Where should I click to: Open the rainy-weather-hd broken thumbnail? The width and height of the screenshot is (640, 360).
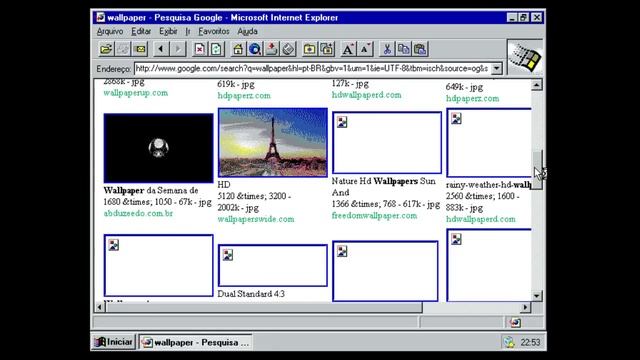[x=489, y=143]
